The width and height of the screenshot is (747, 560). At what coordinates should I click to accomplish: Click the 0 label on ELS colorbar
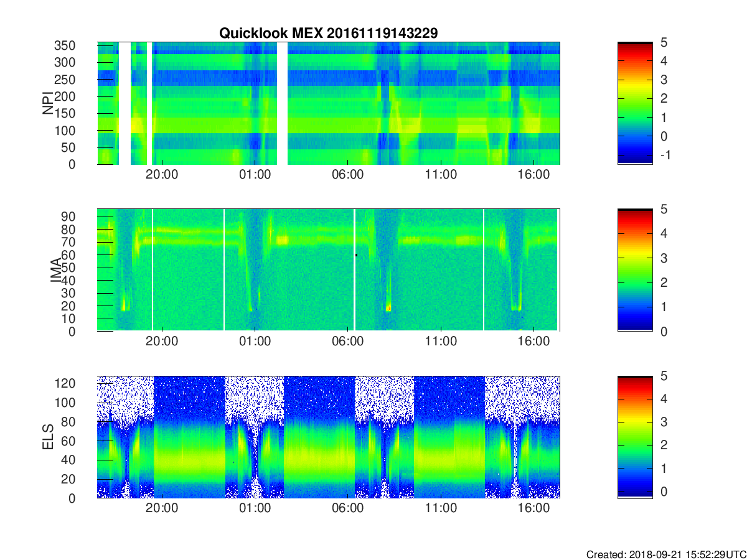tap(664, 491)
